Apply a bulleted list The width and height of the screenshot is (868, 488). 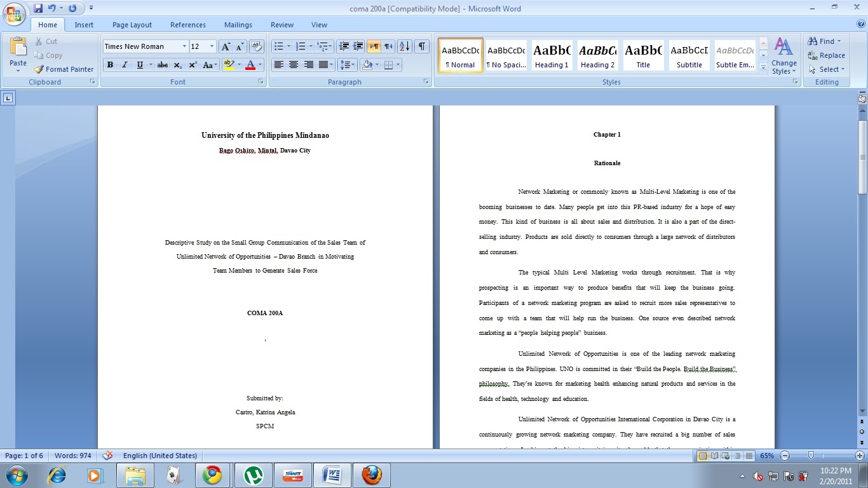pos(278,46)
